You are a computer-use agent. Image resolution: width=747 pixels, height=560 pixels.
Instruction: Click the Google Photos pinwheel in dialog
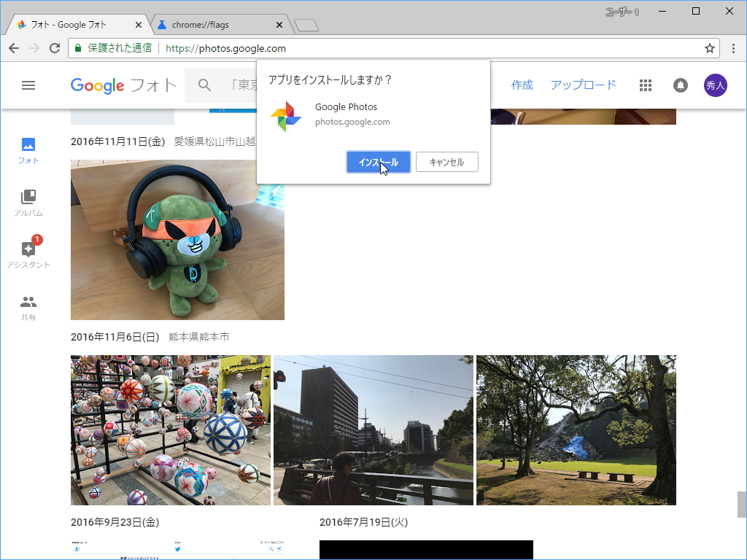(285, 116)
